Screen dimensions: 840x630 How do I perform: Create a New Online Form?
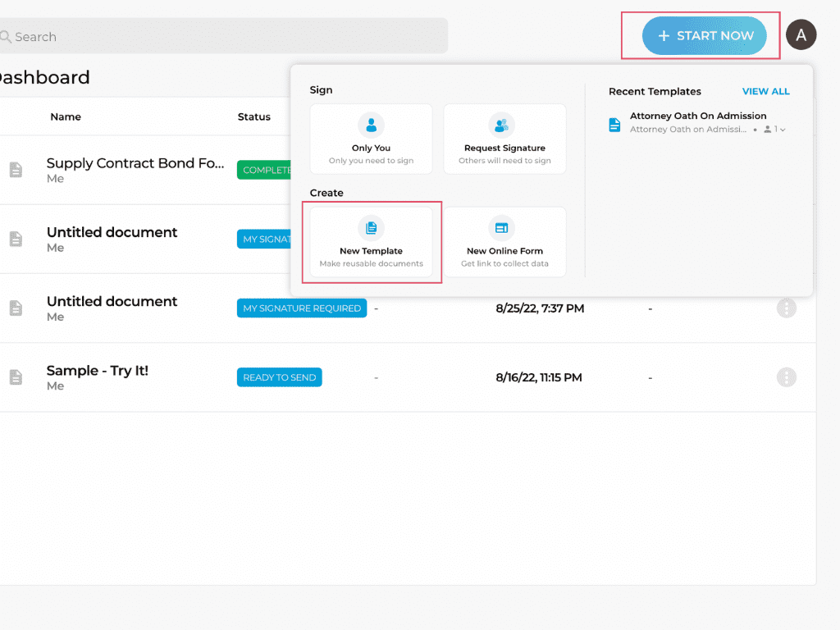coord(504,242)
